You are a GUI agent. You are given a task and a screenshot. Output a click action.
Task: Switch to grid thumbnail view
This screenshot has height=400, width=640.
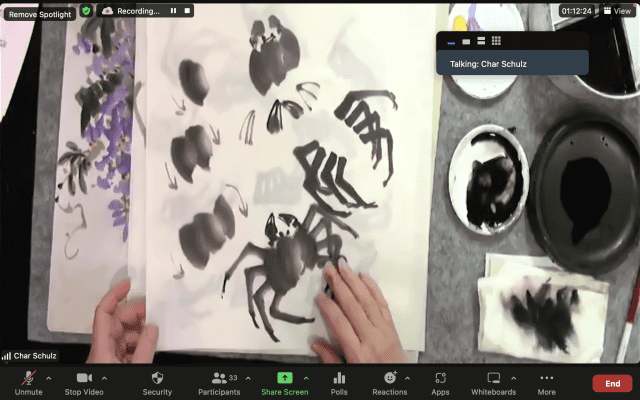coord(496,41)
